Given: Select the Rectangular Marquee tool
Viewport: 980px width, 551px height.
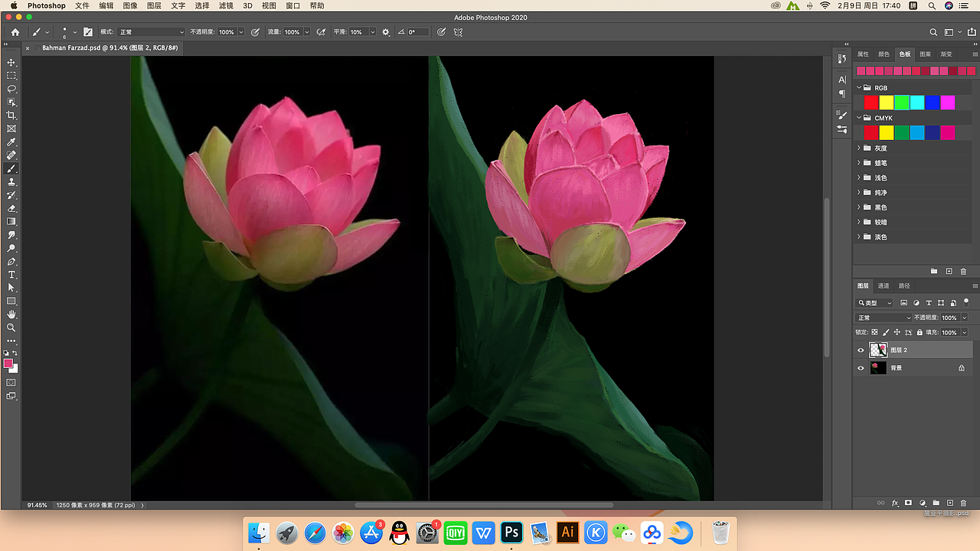Looking at the screenshot, I should pyautogui.click(x=11, y=76).
